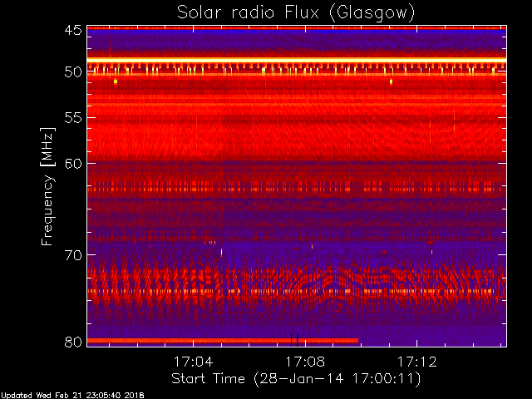Click the 60 frequency tick label
Image resolution: width=532 pixels, height=399 pixels.
[x=73, y=163]
